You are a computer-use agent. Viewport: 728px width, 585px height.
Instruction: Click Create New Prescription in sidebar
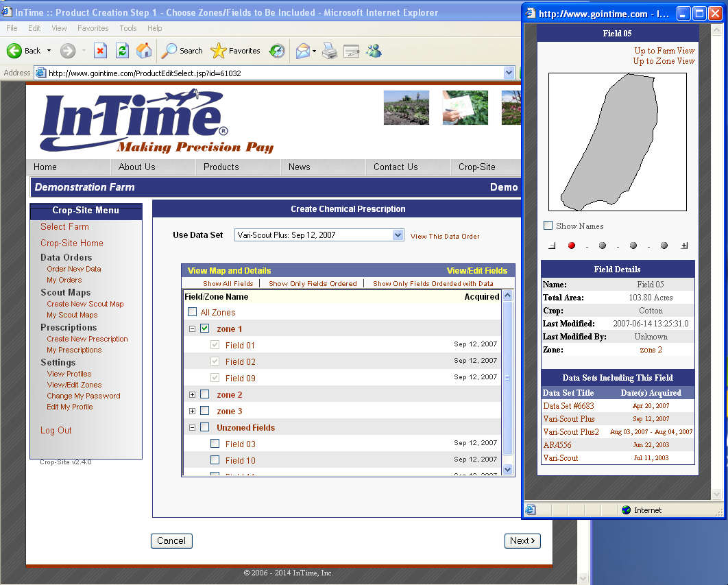pos(87,339)
